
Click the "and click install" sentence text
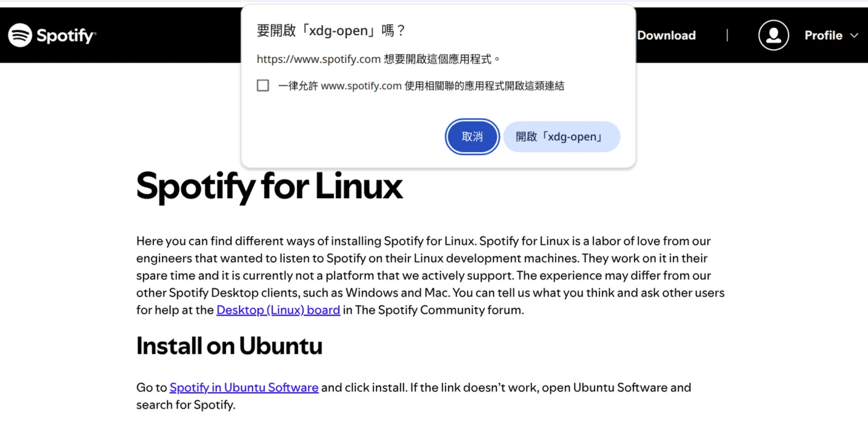click(505, 388)
